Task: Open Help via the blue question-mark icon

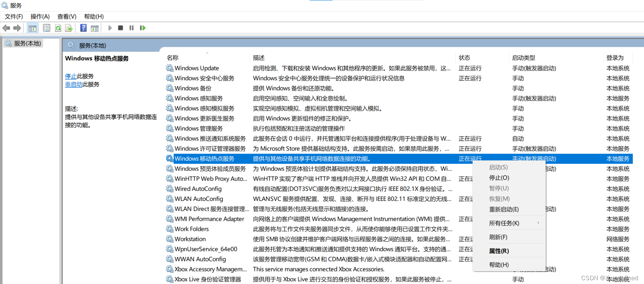Action: click(x=83, y=28)
